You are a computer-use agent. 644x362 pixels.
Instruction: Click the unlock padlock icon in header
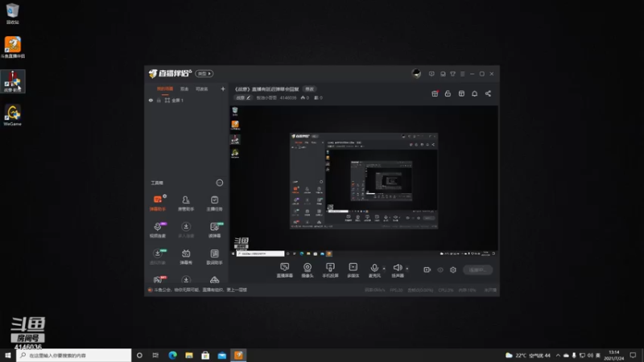[x=448, y=93]
